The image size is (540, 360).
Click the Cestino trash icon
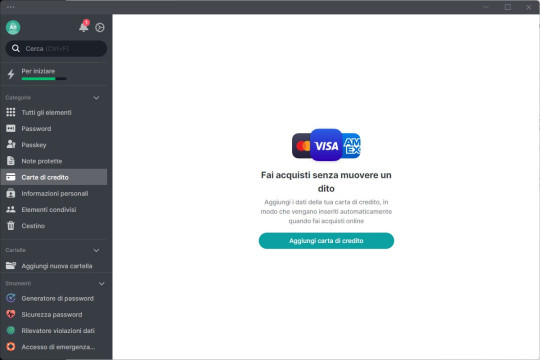tap(11, 225)
